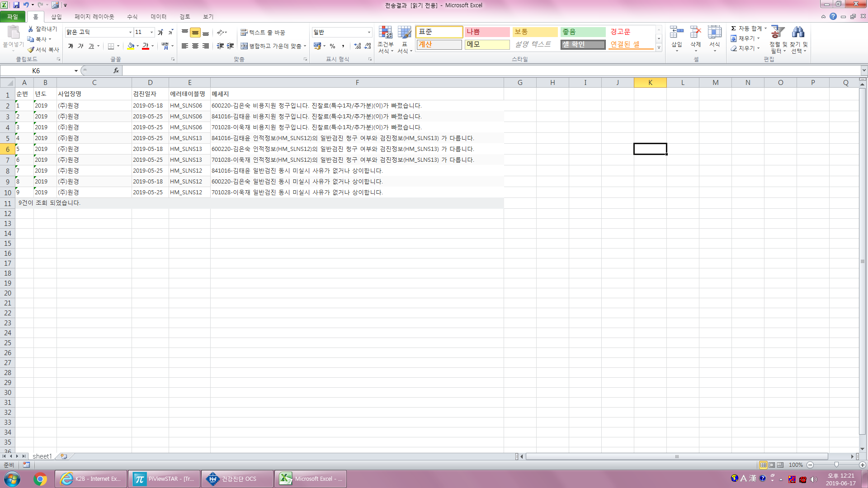
Task: Click the Insert cells (삽입) icon
Action: click(676, 32)
